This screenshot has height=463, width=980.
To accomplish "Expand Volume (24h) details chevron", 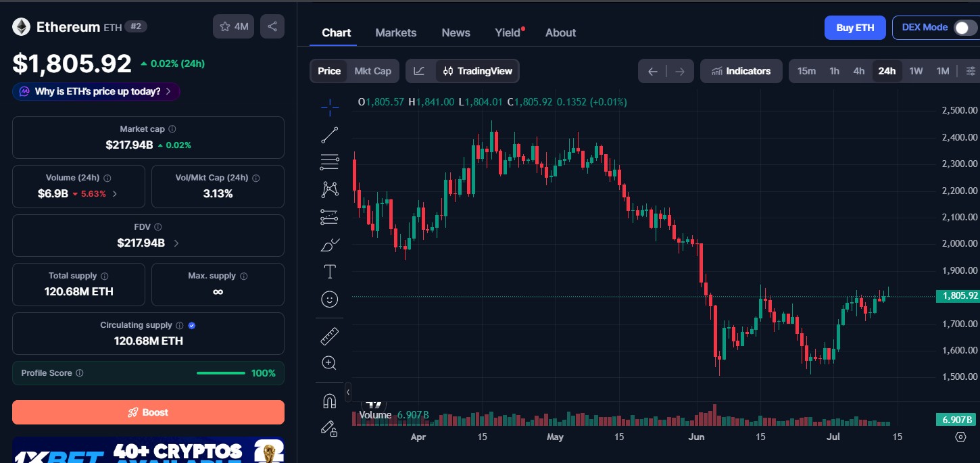I will point(114,194).
